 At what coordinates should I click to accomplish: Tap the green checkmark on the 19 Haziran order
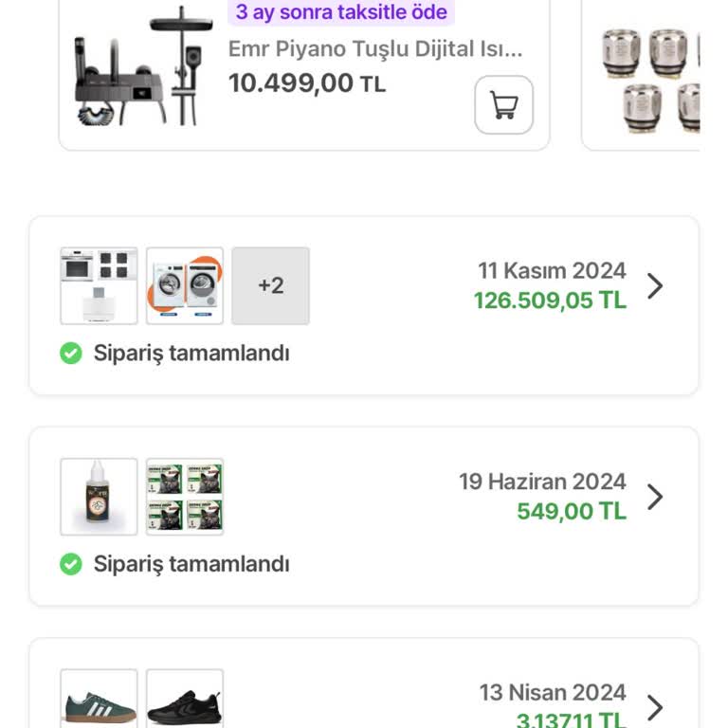click(x=71, y=564)
